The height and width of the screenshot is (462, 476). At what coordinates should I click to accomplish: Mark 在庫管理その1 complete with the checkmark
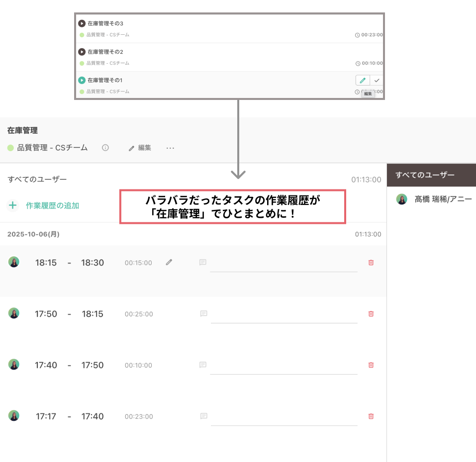point(377,81)
